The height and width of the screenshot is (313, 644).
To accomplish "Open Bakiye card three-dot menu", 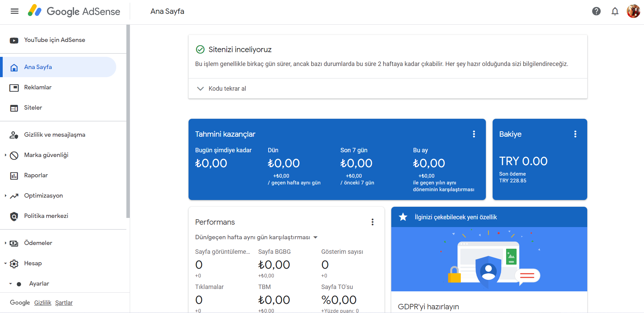I will (575, 134).
